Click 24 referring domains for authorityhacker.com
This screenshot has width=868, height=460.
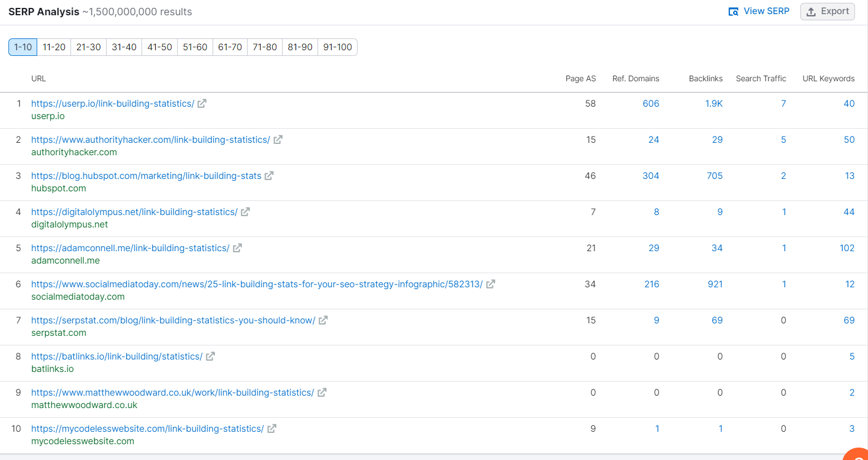(x=654, y=139)
